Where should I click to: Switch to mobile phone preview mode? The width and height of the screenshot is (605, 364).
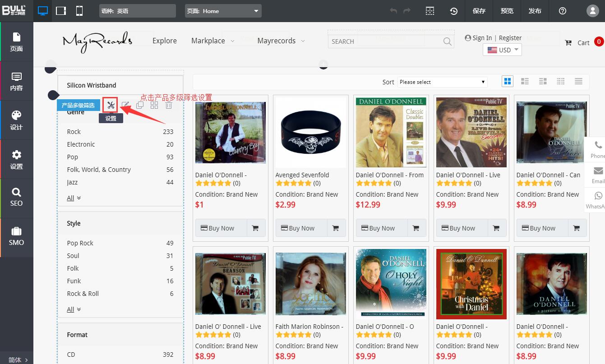pyautogui.click(x=79, y=11)
